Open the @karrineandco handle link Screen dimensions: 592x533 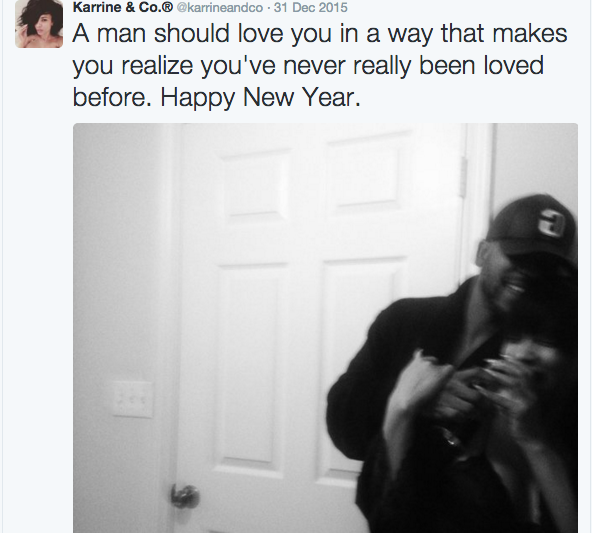220,8
